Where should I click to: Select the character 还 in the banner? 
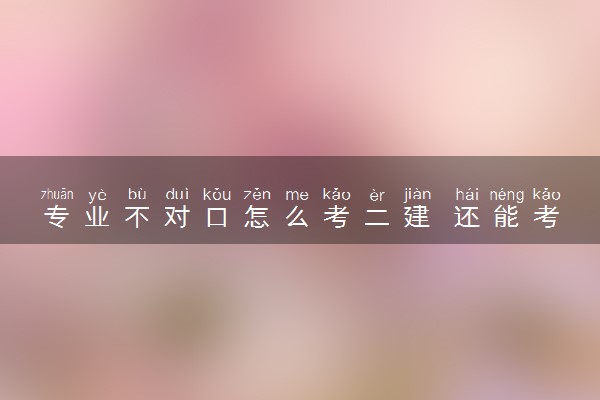[467, 217]
